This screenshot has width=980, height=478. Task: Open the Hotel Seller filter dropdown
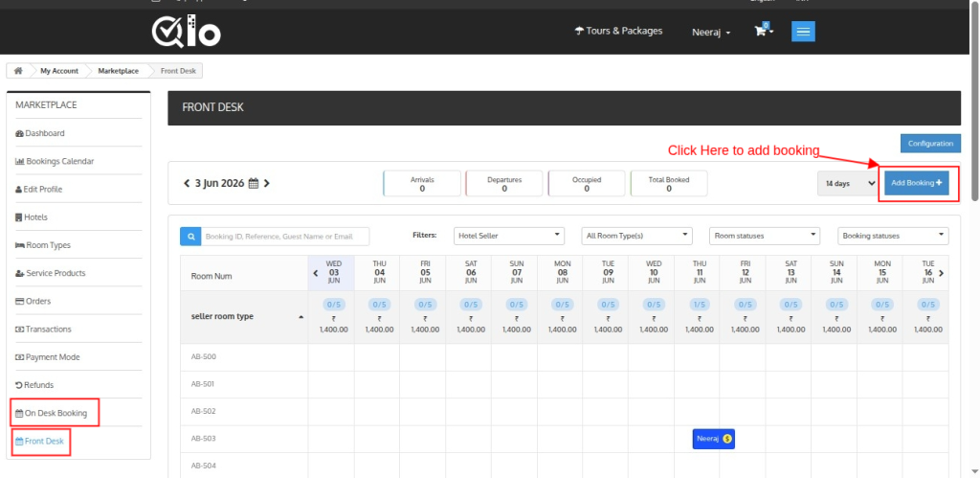click(509, 236)
